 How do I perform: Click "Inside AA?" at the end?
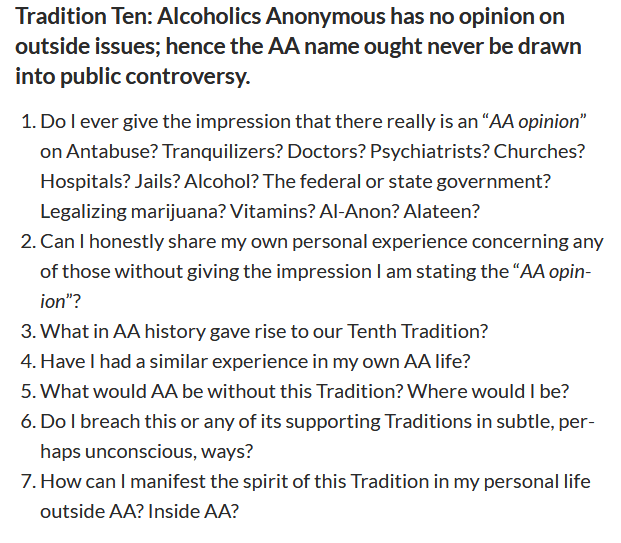(194, 512)
